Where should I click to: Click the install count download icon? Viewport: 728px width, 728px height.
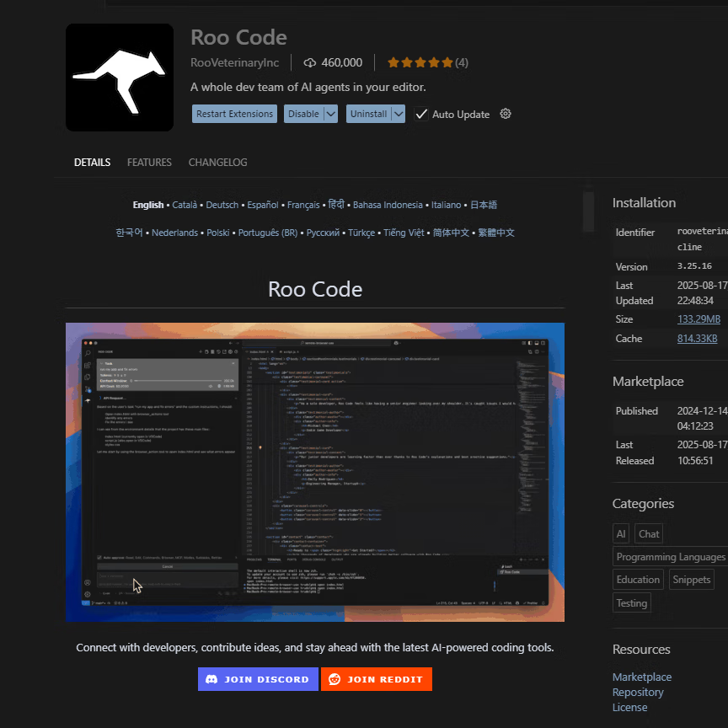pos(309,62)
